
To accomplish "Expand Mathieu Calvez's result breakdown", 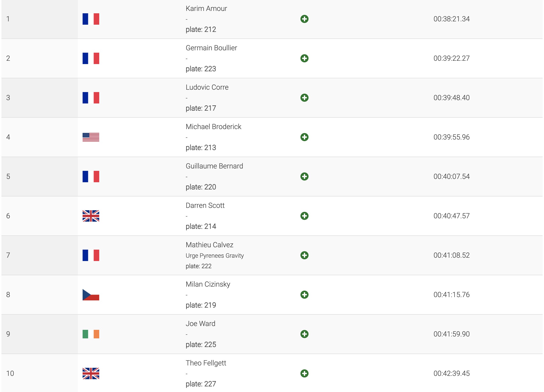I will pyautogui.click(x=304, y=255).
